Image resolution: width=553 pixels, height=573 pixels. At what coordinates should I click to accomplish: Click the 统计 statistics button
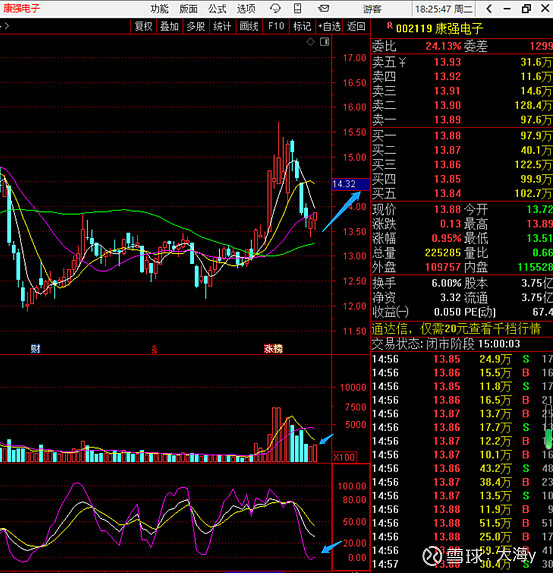click(222, 26)
